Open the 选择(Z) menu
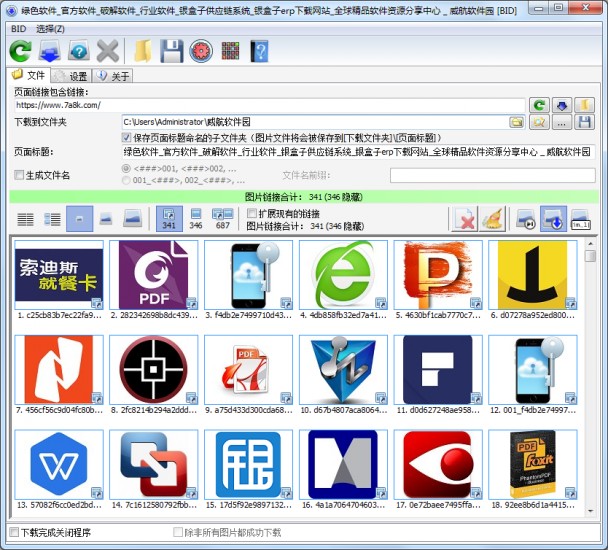Screen dimensions: 608x550 (x=50, y=28)
